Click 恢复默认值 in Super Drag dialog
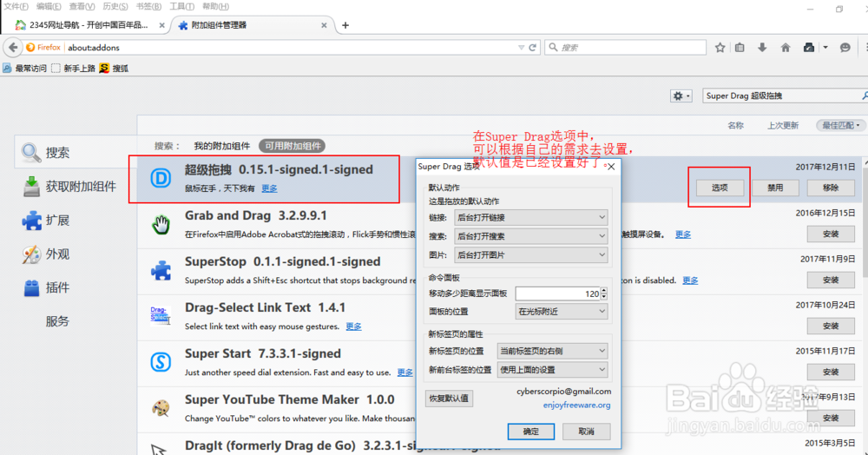This screenshot has width=868, height=455. (449, 398)
